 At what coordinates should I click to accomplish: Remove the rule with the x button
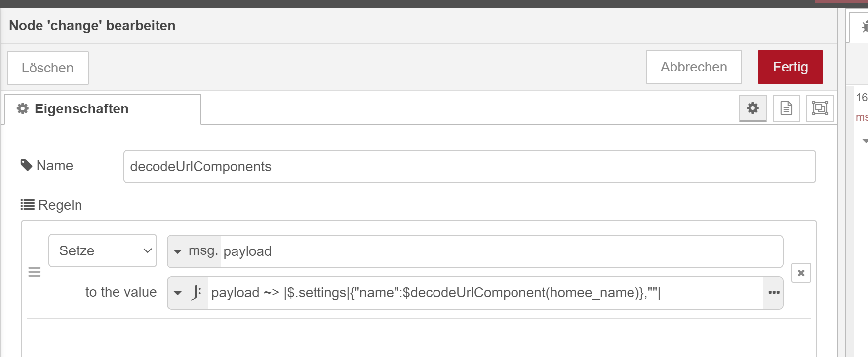pyautogui.click(x=801, y=273)
